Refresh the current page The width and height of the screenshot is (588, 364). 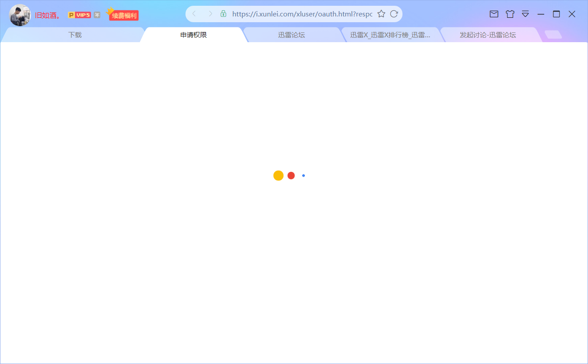click(x=394, y=13)
